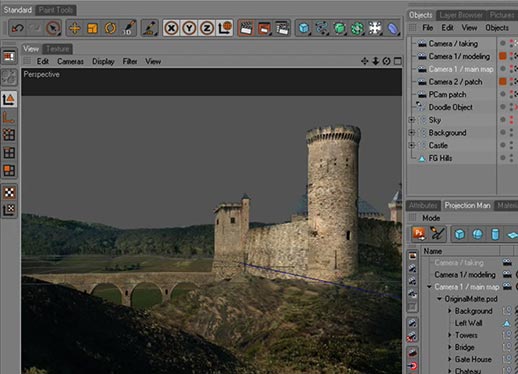This screenshot has width=518, height=374.
Task: Render to picture viewer icon
Action: (x=264, y=28)
